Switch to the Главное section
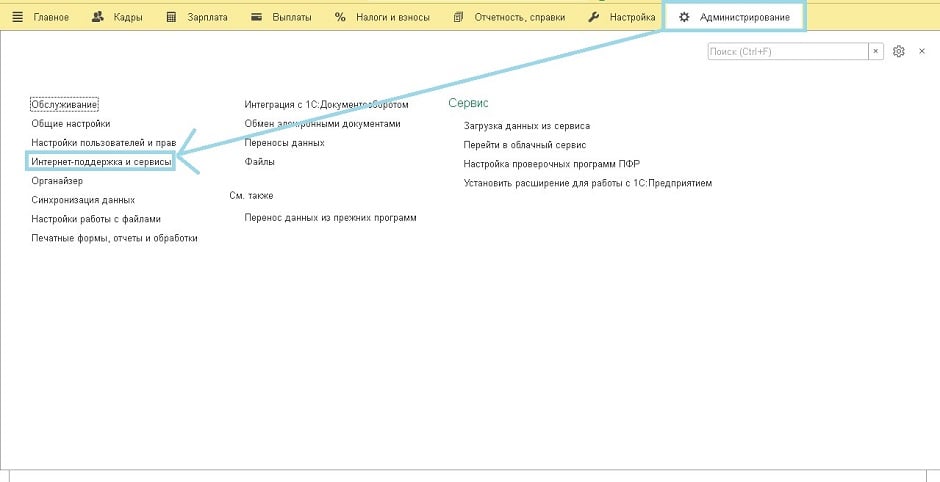The height and width of the screenshot is (482, 940). pos(51,17)
